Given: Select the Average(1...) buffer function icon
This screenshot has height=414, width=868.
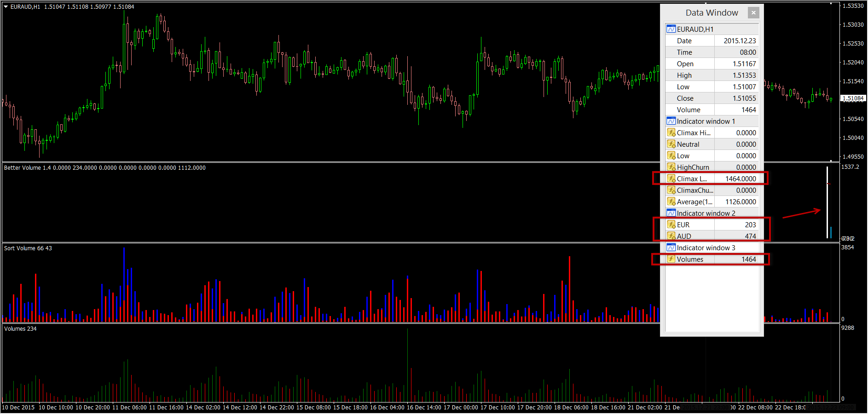Looking at the screenshot, I should (x=671, y=201).
